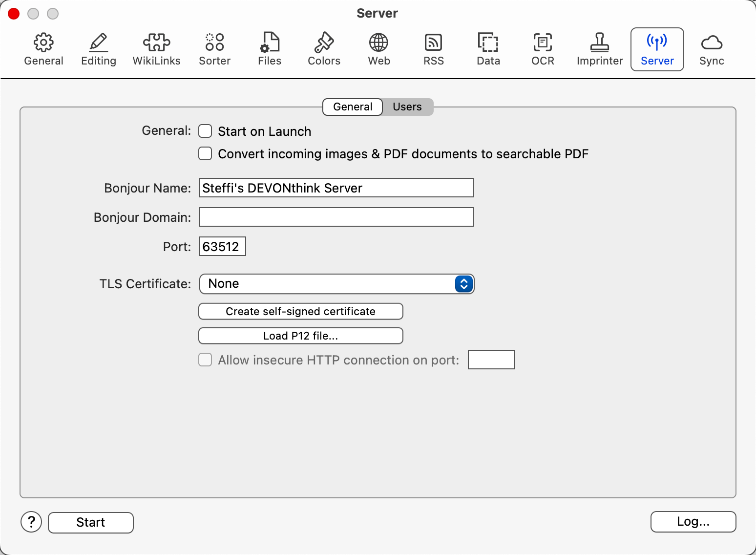The width and height of the screenshot is (756, 555).
Task: Enable the Start on Launch checkbox
Action: pyautogui.click(x=205, y=131)
